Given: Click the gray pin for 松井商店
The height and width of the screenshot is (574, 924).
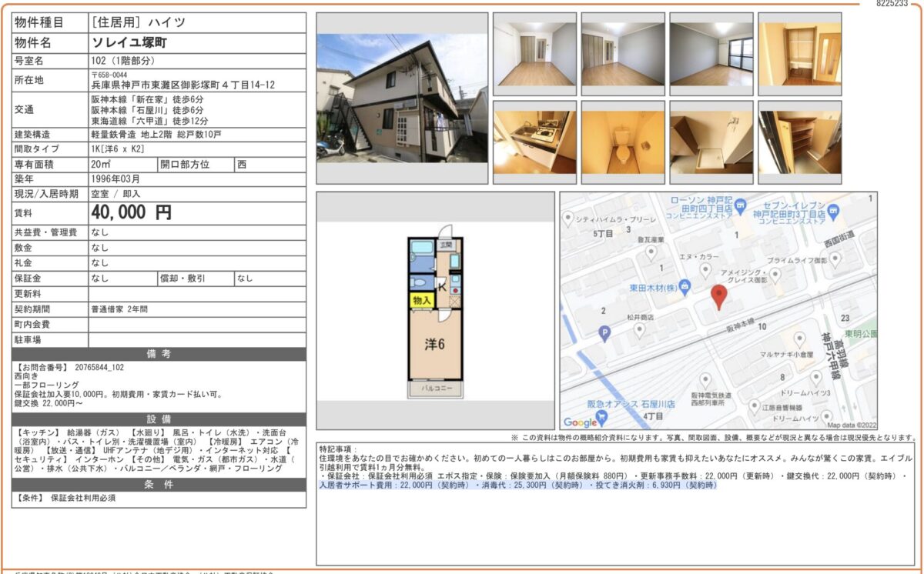Looking at the screenshot, I should tap(639, 329).
